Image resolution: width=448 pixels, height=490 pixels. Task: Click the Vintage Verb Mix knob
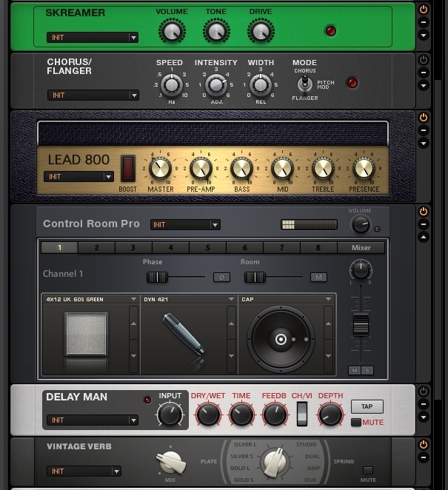pyautogui.click(x=171, y=463)
